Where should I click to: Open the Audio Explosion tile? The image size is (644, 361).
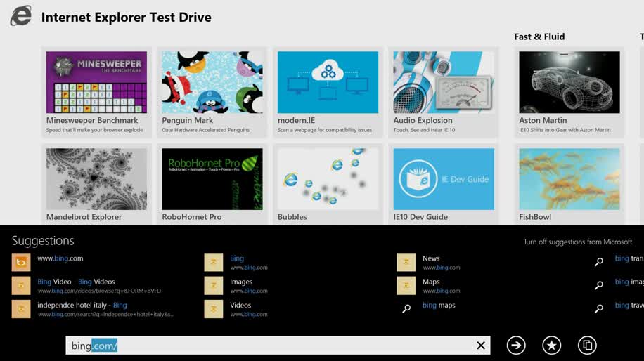coord(444,92)
